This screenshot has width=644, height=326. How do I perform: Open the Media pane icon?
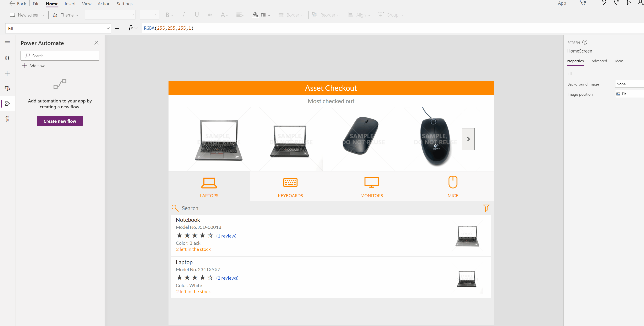7,88
